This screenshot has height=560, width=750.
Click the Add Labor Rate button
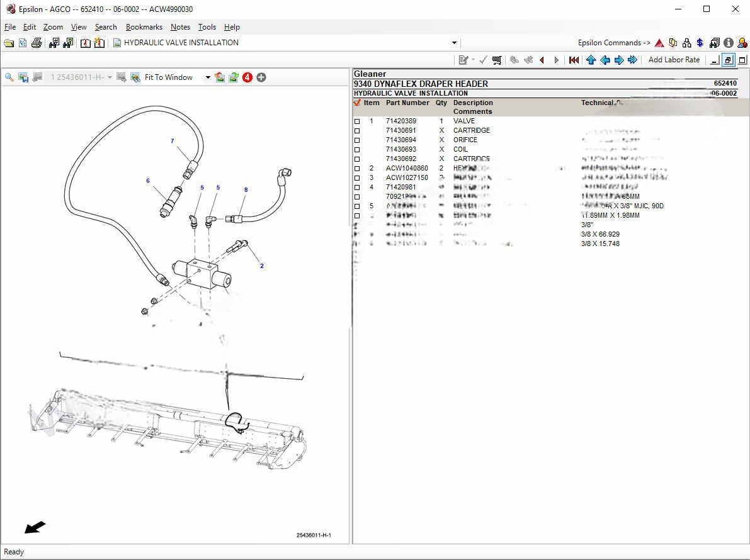[x=674, y=60]
